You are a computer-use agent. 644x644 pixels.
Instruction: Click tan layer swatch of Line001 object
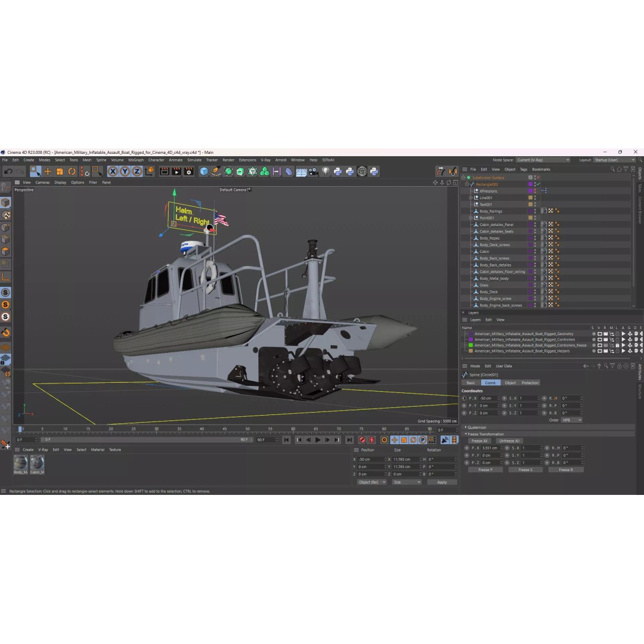(x=530, y=198)
